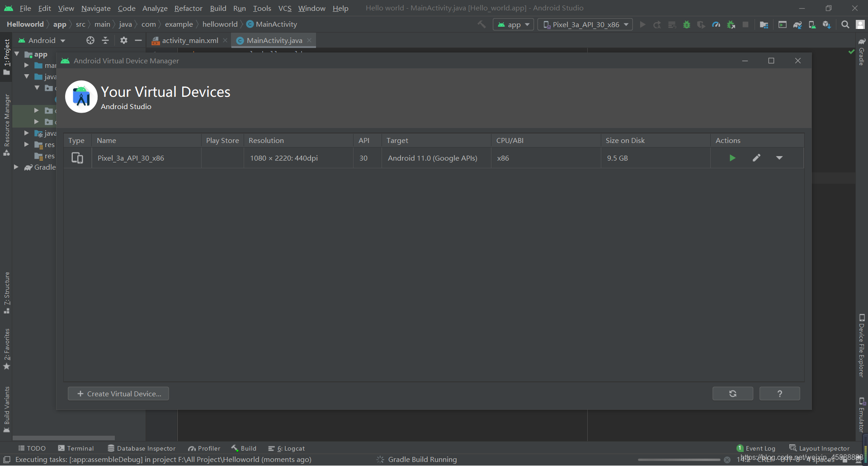Viewport: 868px width, 466px height.
Task: Toggle the Z: Structure tool window
Action: tap(6, 293)
